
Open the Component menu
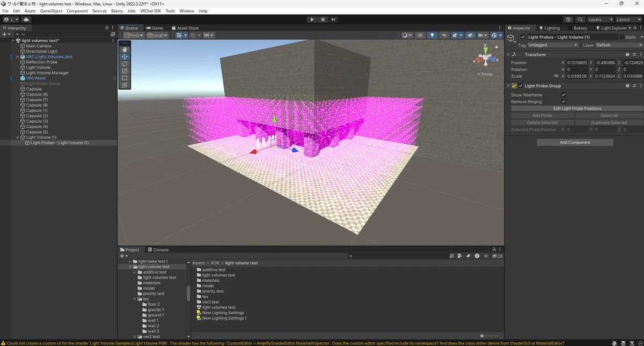[x=77, y=11]
